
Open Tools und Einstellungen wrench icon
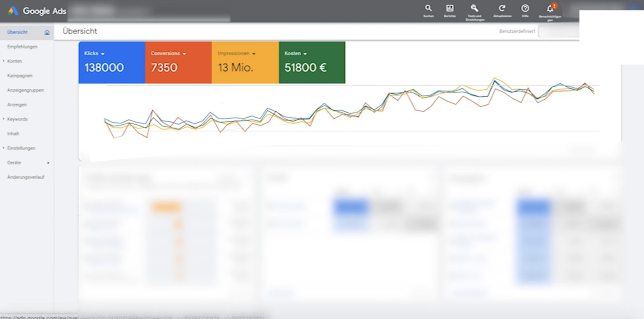coord(475,8)
